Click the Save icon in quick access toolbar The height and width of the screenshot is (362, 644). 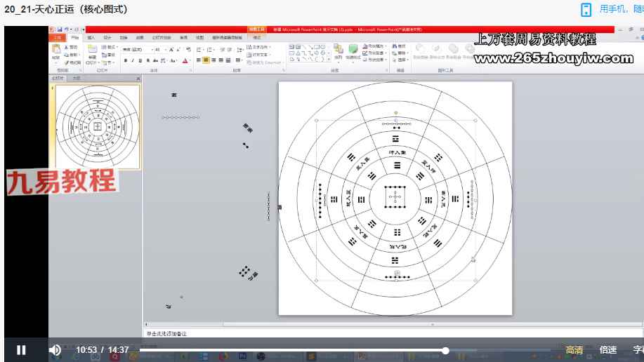(x=61, y=29)
